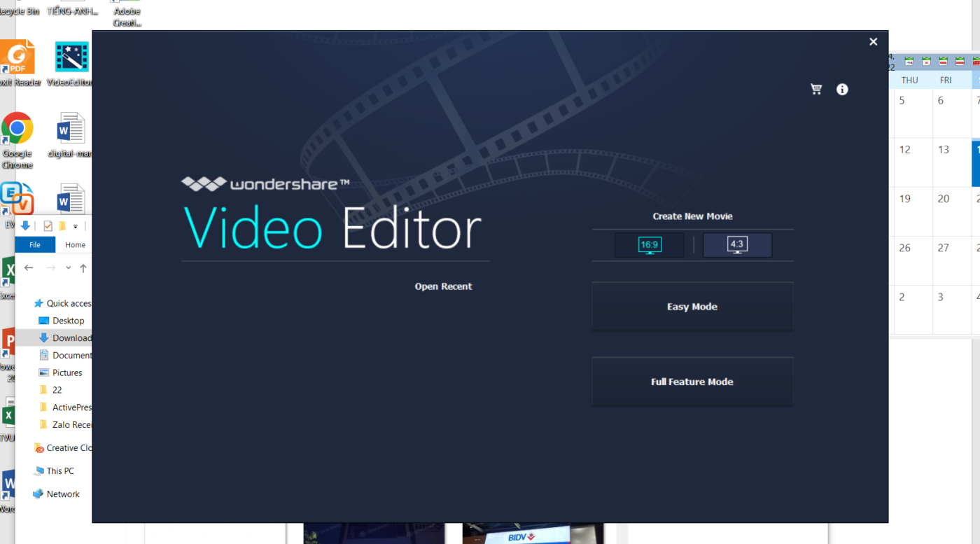
Task: Select Quick access in the navigation pane
Action: pyautogui.click(x=63, y=303)
